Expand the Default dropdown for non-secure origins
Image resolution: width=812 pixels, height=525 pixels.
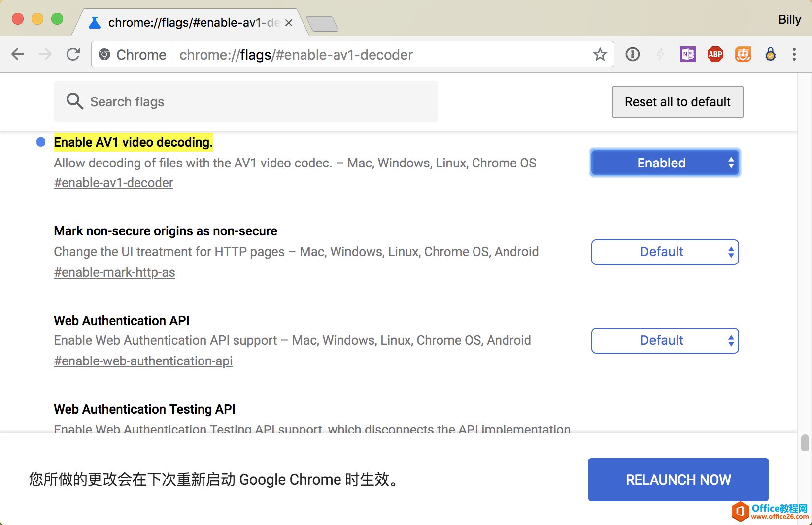tap(665, 252)
